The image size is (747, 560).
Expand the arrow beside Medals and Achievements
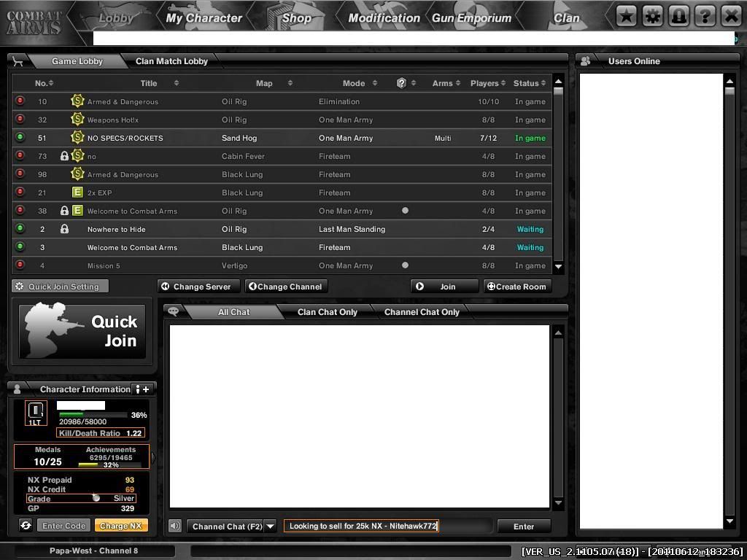click(153, 458)
